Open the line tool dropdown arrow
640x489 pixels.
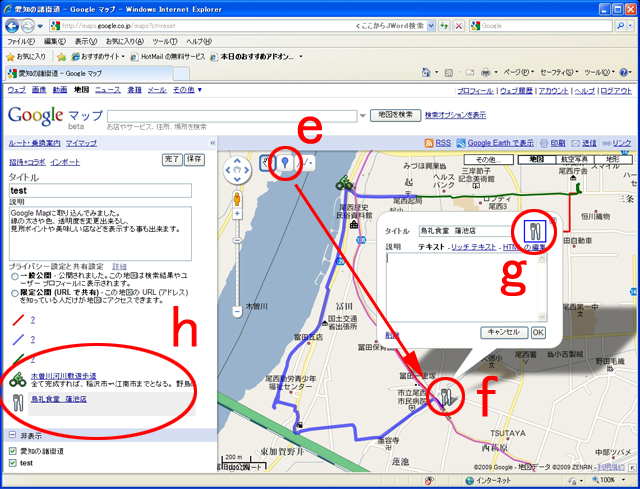[312, 163]
